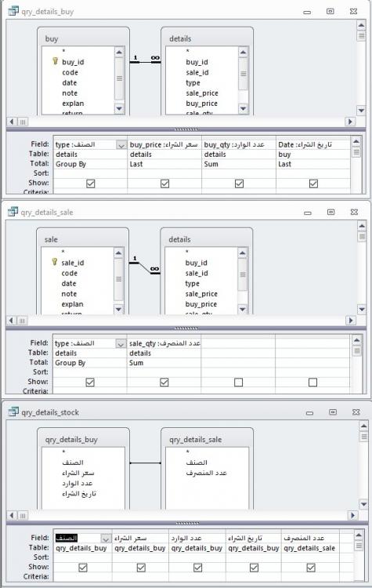Open Field dropdown of selected field in qry_details_stock
The height and width of the screenshot is (588, 372).
(106, 539)
